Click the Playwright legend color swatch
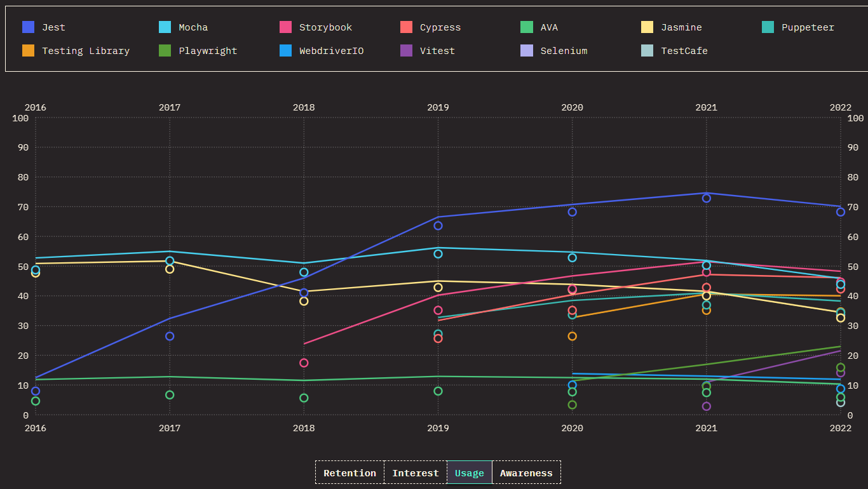Screen dimensions: 868x489 165,51
